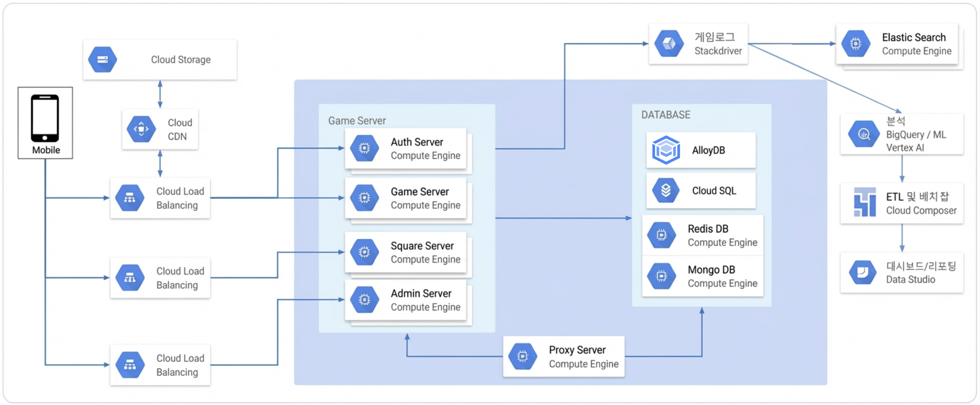This screenshot has height=405, width=980.
Task: Click the Cloud CDN icon
Action: coord(141,129)
